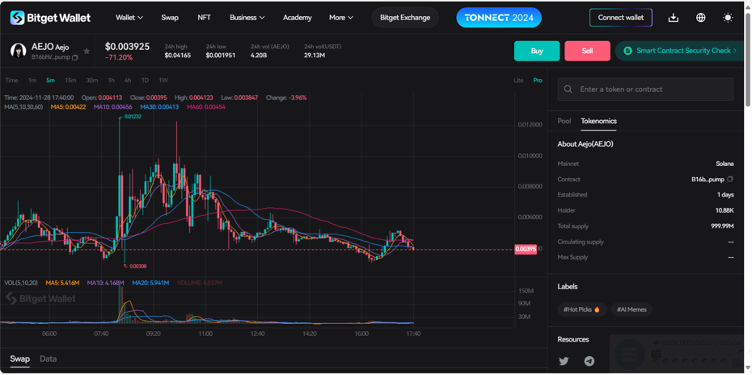Select the 4h chart interval
This screenshot has width=755, height=375.
pos(128,80)
